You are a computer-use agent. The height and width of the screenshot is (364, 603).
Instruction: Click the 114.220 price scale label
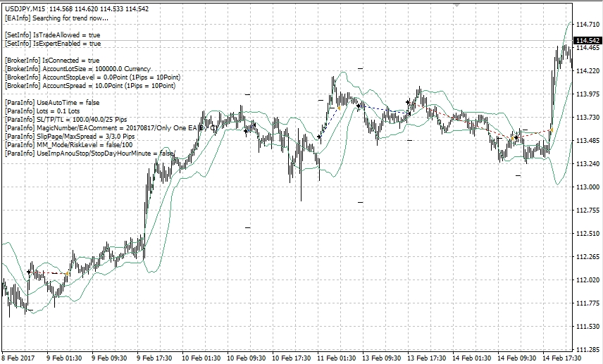point(588,70)
